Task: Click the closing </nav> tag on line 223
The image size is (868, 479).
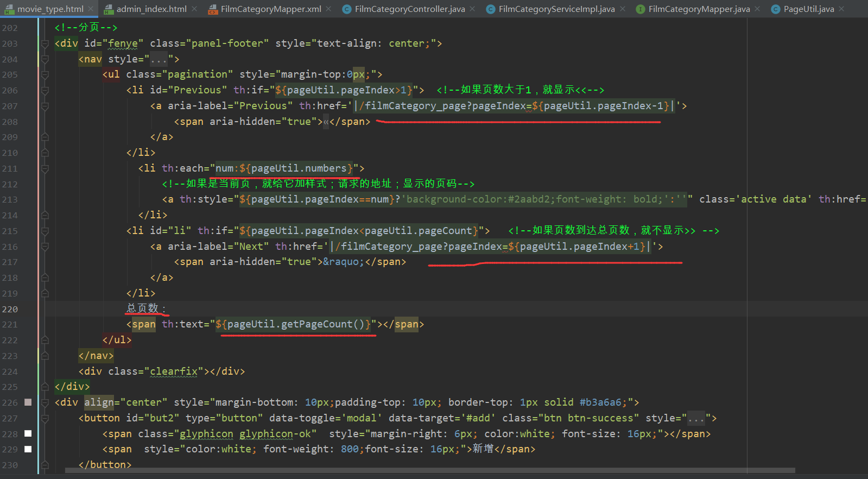Action: pos(96,356)
